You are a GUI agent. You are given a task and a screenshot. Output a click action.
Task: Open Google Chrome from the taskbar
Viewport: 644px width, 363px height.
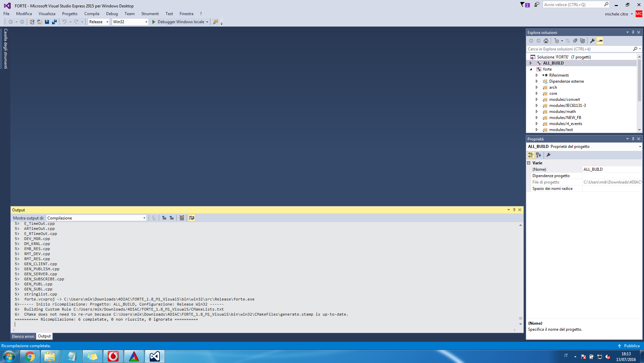click(30, 356)
